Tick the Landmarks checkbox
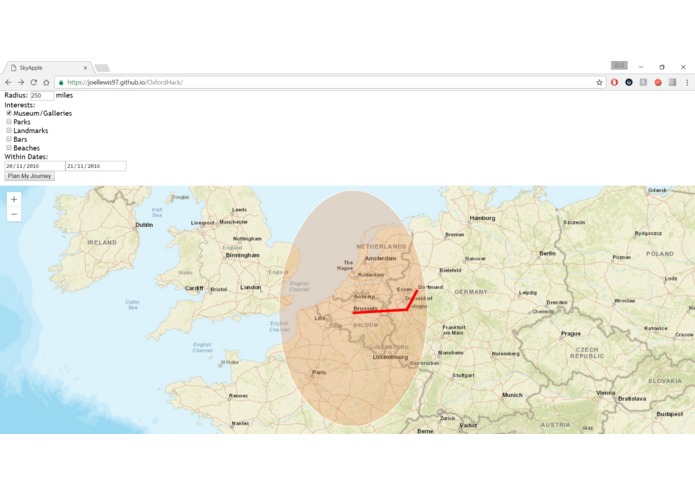The height and width of the screenshot is (494, 695). click(x=9, y=130)
